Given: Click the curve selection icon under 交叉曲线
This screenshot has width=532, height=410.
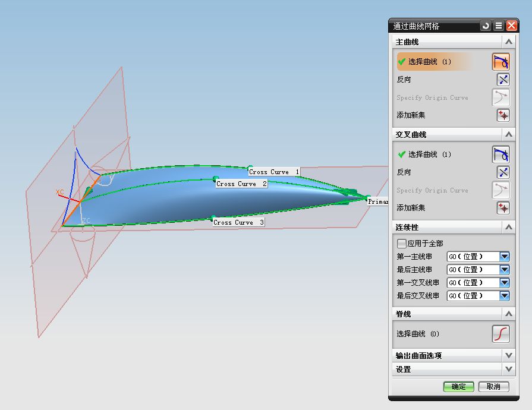Looking at the screenshot, I should tap(500, 154).
